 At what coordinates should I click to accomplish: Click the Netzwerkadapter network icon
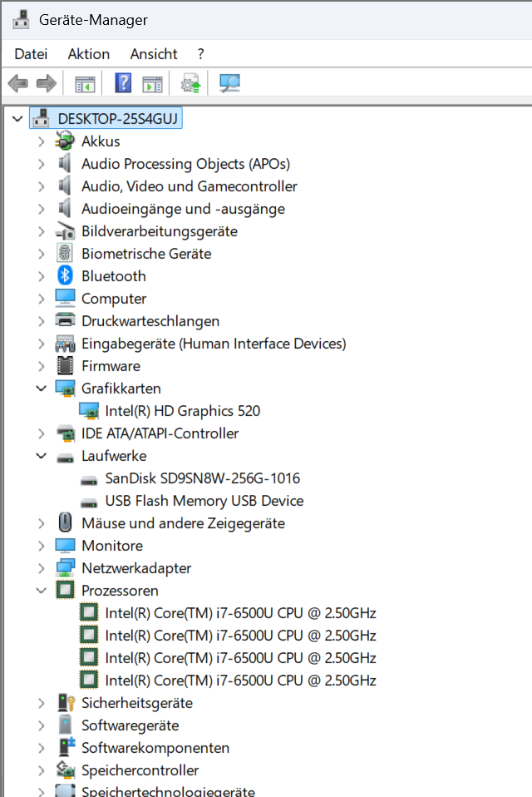click(x=65, y=567)
